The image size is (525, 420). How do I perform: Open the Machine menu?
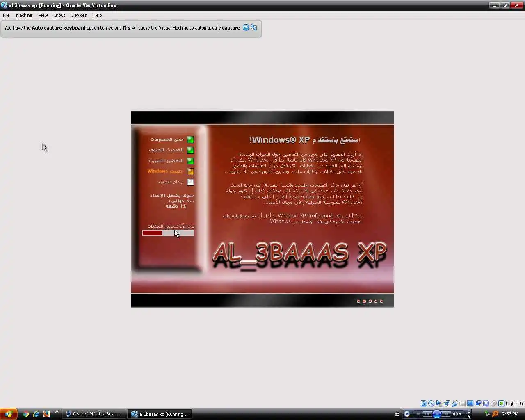coord(24,15)
